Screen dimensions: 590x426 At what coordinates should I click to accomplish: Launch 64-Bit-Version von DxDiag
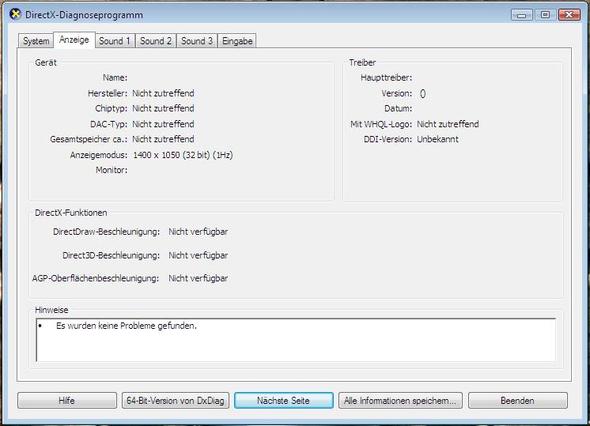click(x=175, y=401)
